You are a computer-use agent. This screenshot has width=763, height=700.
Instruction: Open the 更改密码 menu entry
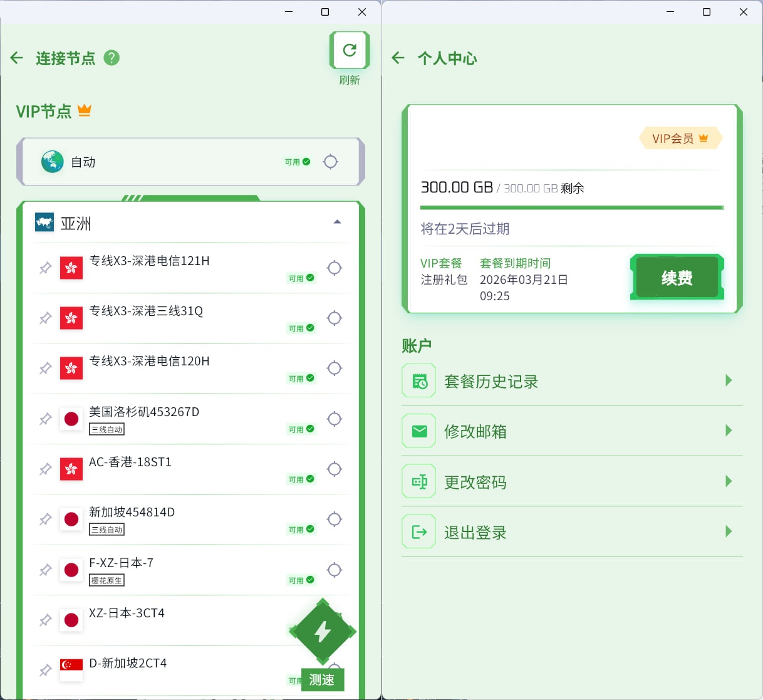[x=475, y=482]
